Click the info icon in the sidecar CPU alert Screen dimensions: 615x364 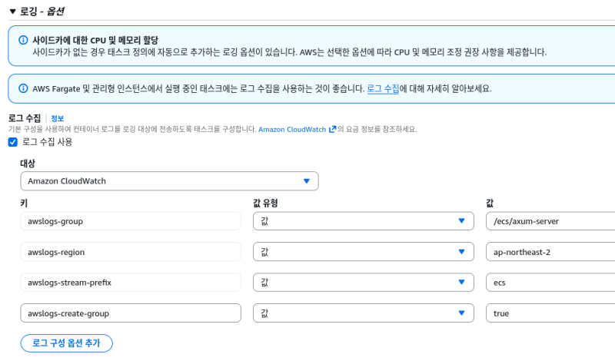coord(22,40)
